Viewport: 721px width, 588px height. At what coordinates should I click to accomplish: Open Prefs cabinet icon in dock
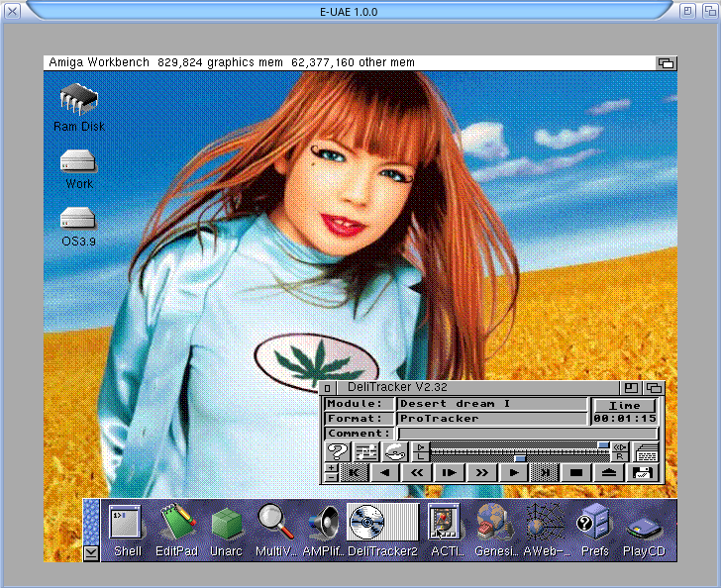pyautogui.click(x=594, y=522)
